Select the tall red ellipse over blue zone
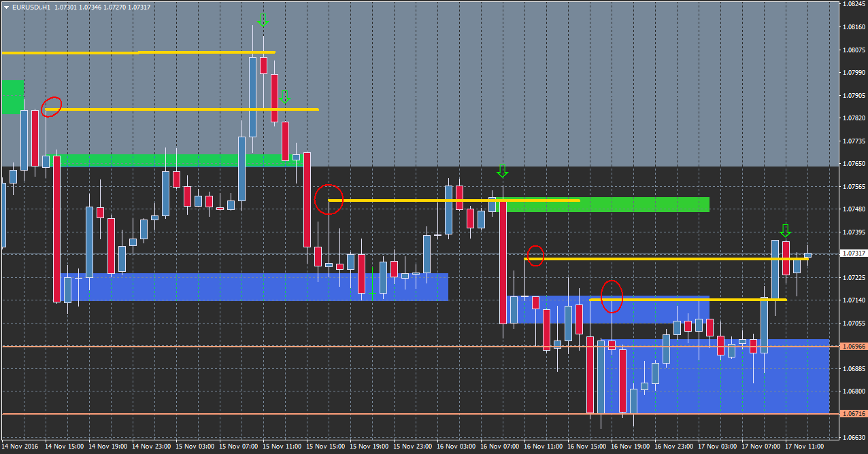Image resolution: width=868 pixels, height=454 pixels. (612, 296)
